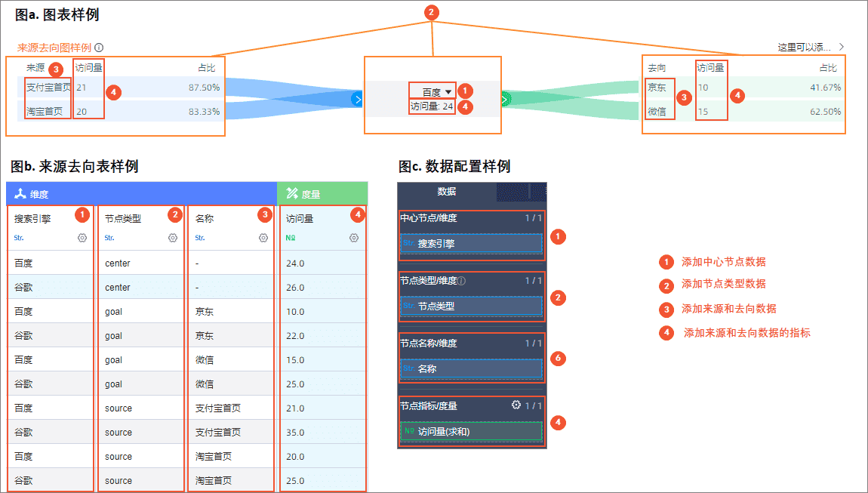Screen dimensions: 868x493
Task: Click the 87.50% percentage value
Action: (x=205, y=88)
